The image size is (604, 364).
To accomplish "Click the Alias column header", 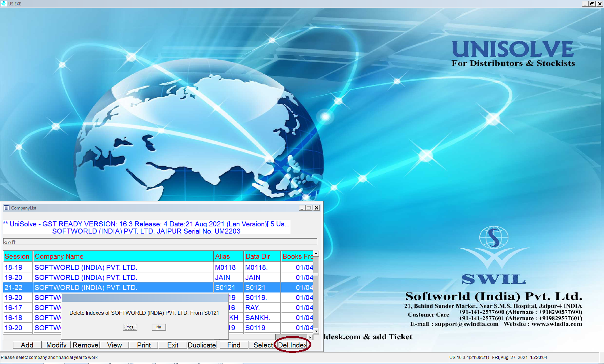I will pyautogui.click(x=229, y=256).
